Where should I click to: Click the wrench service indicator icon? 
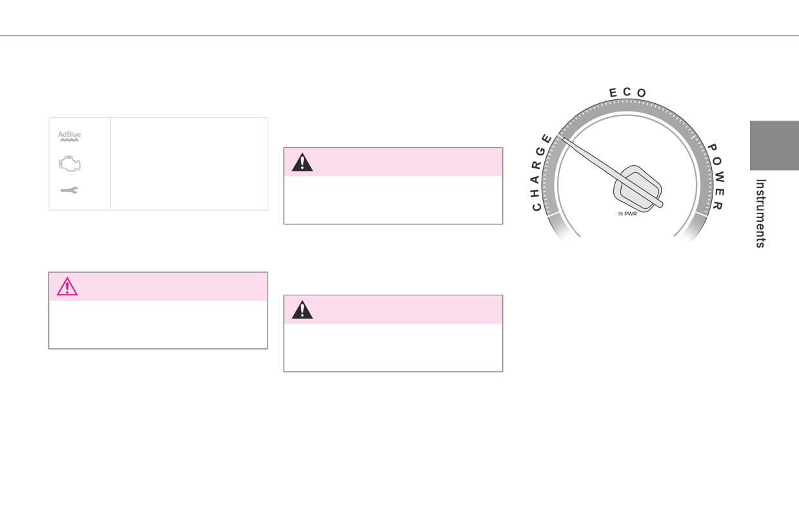69,190
